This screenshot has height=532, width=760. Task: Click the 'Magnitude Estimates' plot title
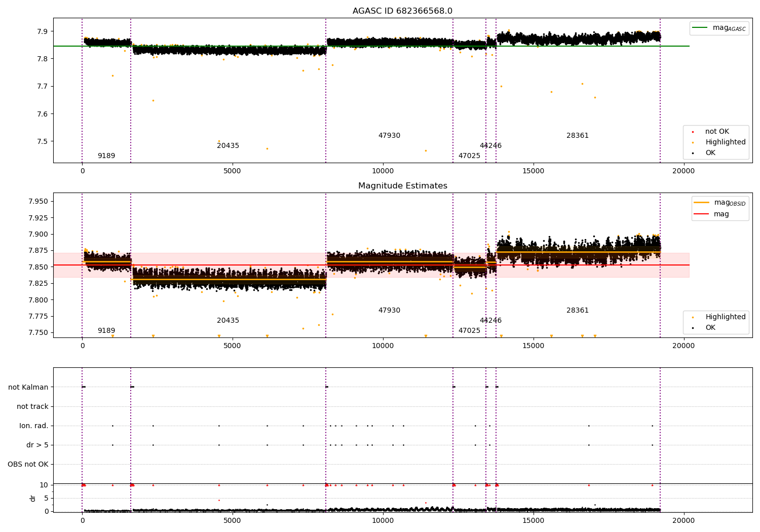coord(402,186)
